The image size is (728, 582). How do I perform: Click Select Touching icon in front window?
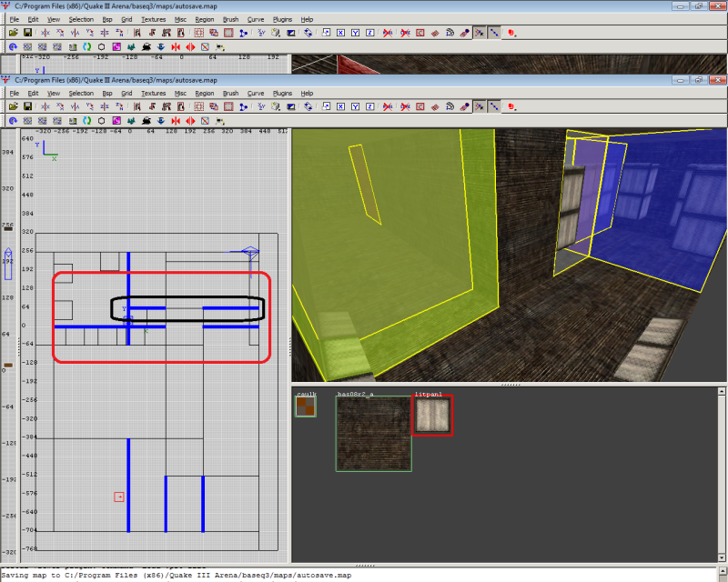click(x=152, y=106)
